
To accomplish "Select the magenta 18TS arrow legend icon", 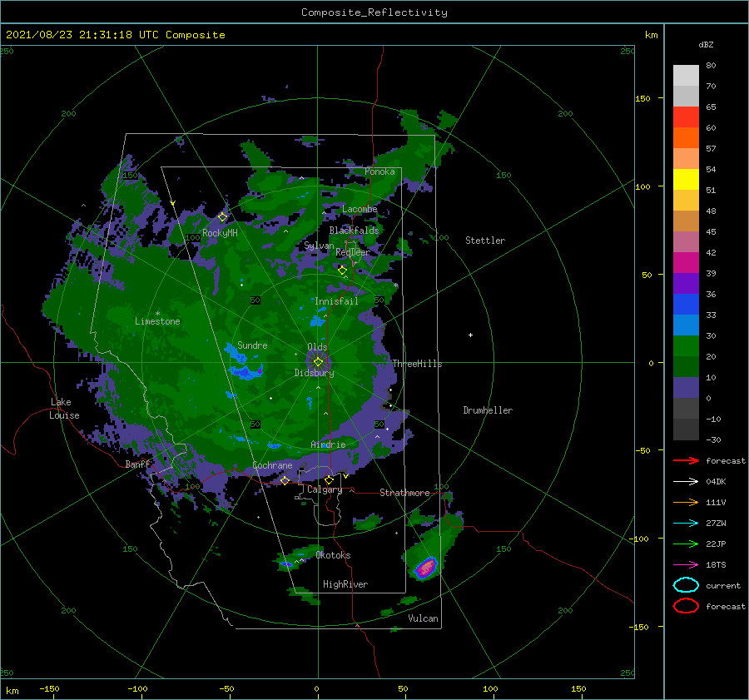I will click(x=686, y=564).
